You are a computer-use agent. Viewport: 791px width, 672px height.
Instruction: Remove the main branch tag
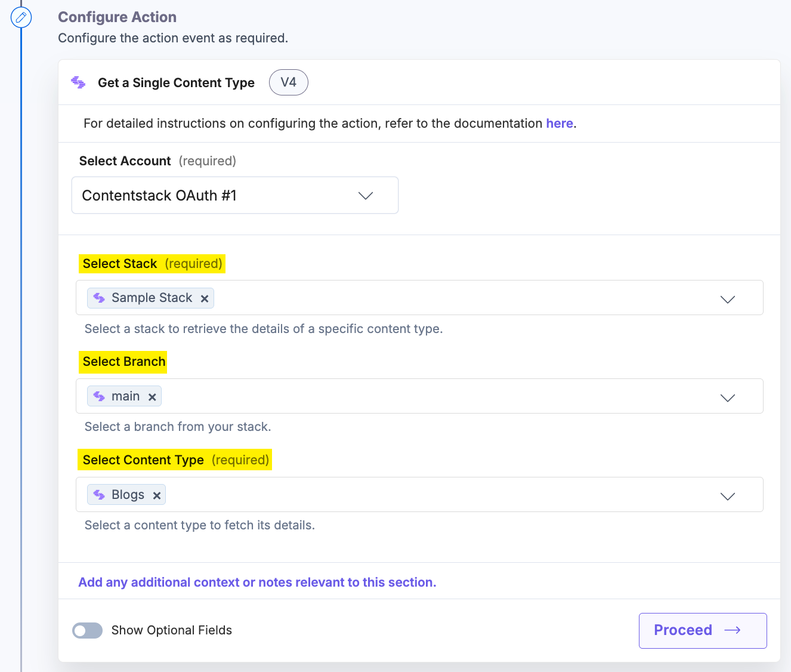[152, 397]
